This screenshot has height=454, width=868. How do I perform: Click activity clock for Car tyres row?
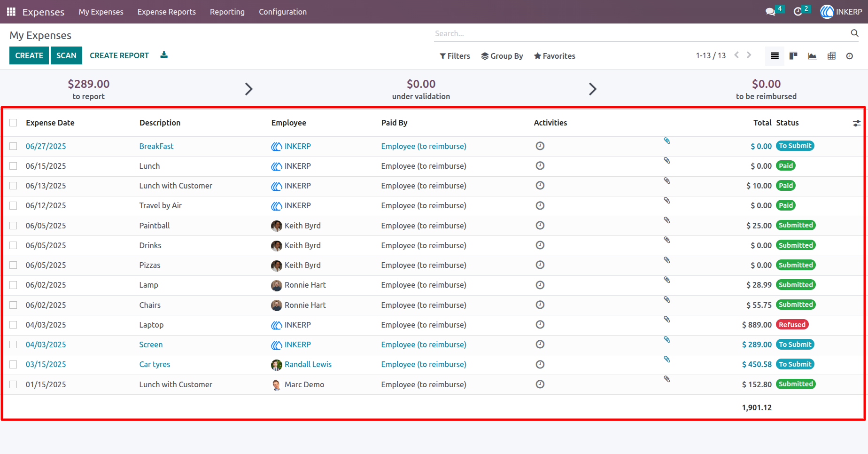540,364
